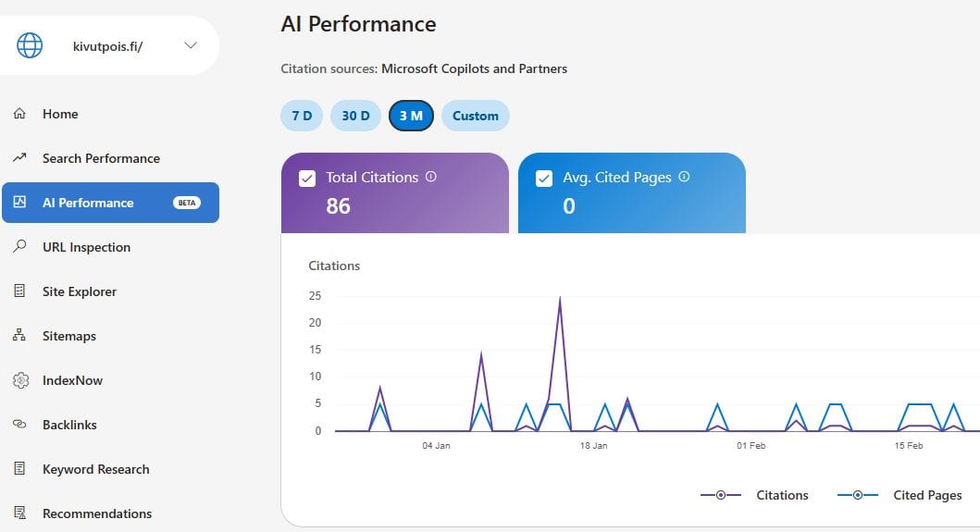Image resolution: width=980 pixels, height=532 pixels.
Task: Click the Total Citations info icon
Action: click(431, 177)
